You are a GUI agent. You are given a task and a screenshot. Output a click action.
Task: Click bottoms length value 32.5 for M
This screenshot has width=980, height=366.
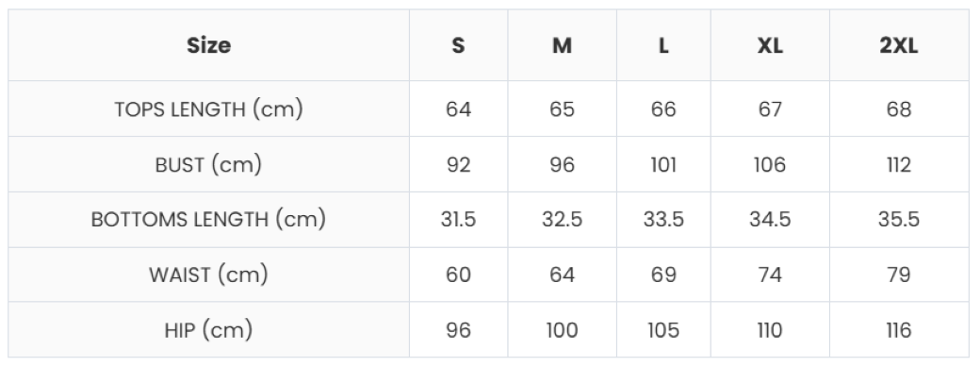[x=563, y=220]
